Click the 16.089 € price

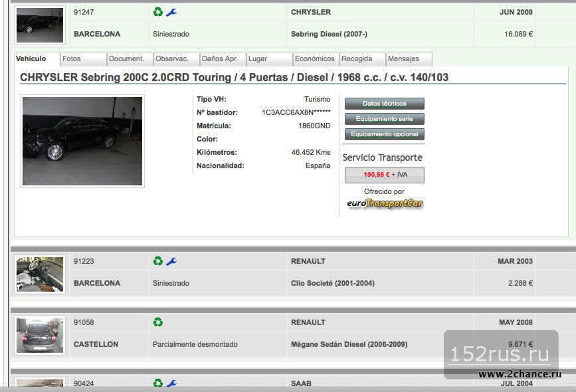click(x=518, y=34)
